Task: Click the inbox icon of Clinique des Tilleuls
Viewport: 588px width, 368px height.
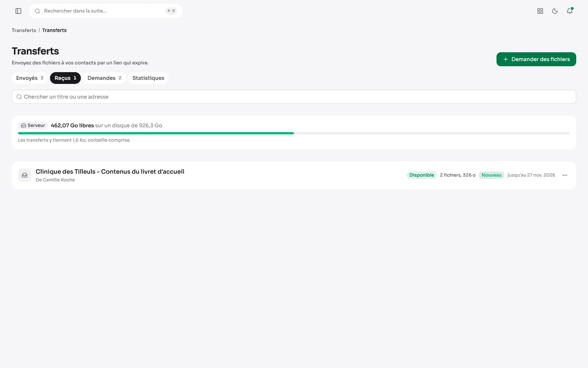Action: pos(25,175)
